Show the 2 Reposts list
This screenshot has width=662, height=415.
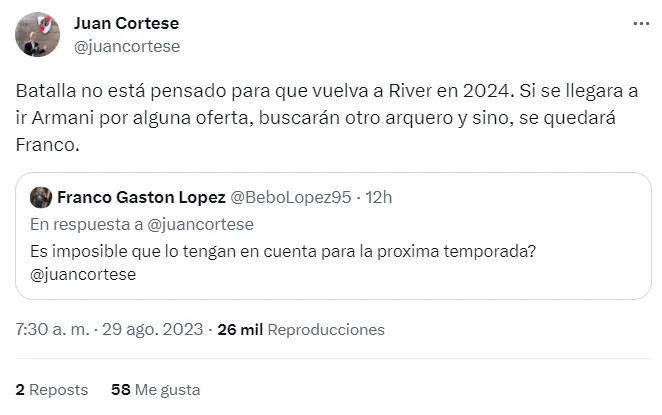click(x=52, y=389)
